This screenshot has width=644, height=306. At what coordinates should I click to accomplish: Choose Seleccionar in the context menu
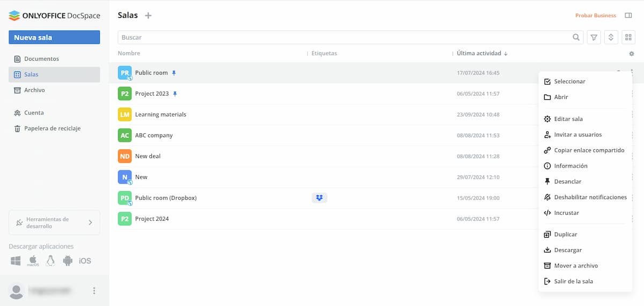[x=569, y=82]
